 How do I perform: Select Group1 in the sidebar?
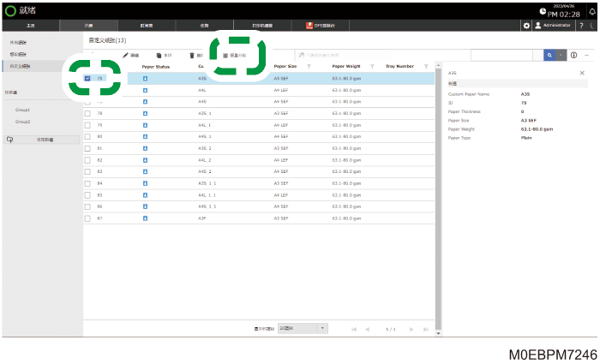click(22, 110)
